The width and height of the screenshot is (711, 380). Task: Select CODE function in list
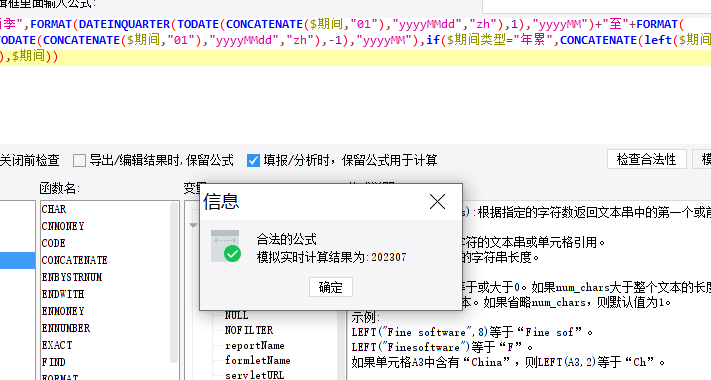(x=54, y=243)
